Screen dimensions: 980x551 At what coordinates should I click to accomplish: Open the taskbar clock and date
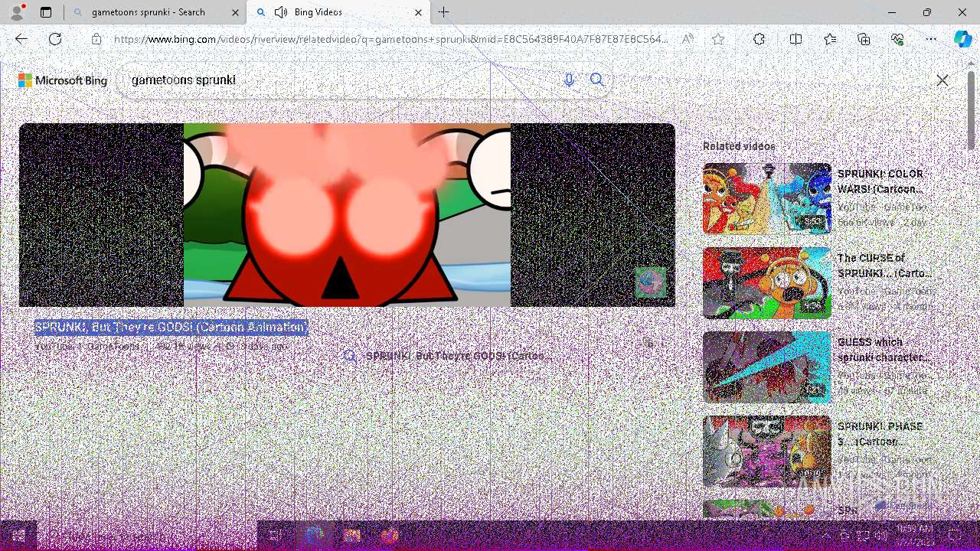pyautogui.click(x=915, y=535)
